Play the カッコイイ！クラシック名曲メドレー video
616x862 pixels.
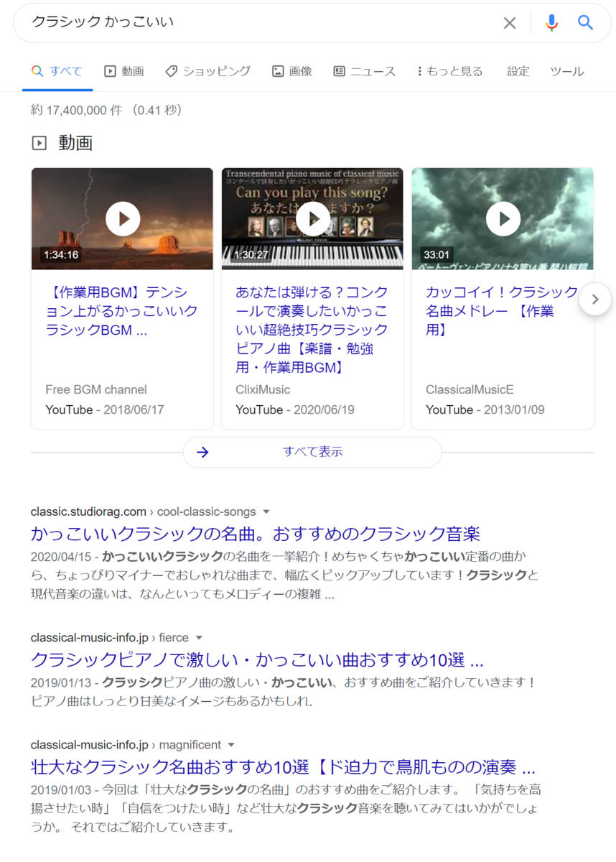tap(503, 218)
